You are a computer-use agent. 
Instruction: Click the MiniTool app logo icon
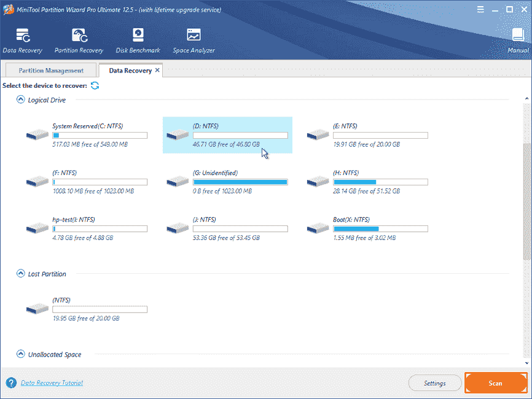(8, 9)
